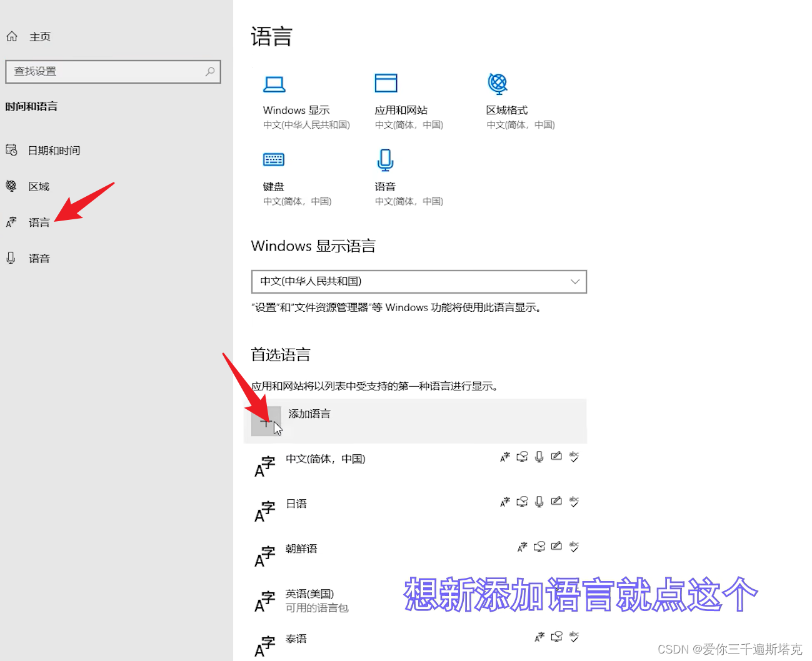Open the 应用和网站 tile label
812x661 pixels.
[x=401, y=110]
